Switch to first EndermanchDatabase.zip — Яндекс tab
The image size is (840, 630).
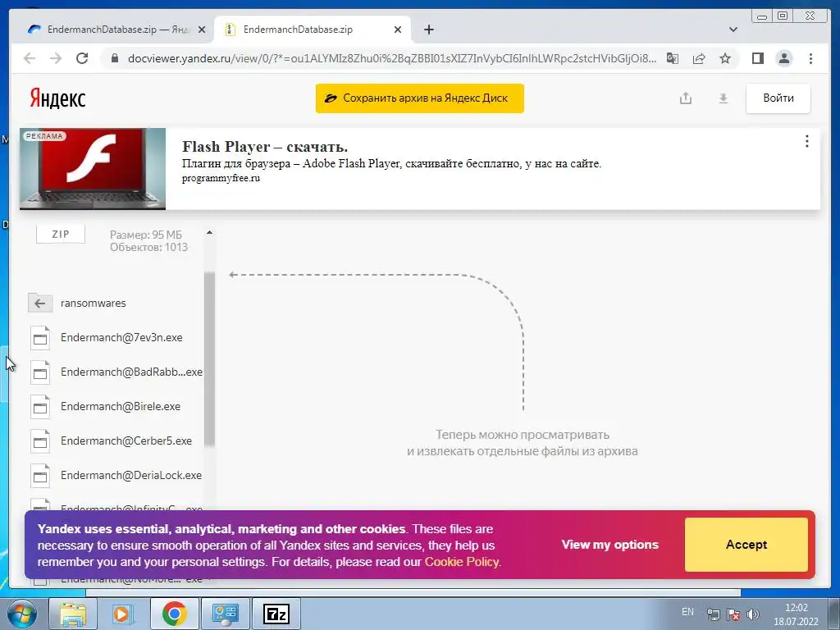[116, 30]
